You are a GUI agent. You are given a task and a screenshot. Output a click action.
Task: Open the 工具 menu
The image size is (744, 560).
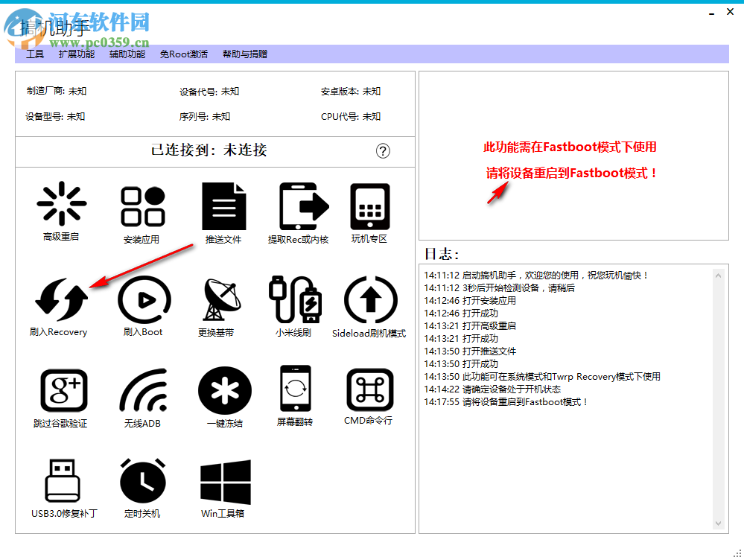pyautogui.click(x=35, y=54)
